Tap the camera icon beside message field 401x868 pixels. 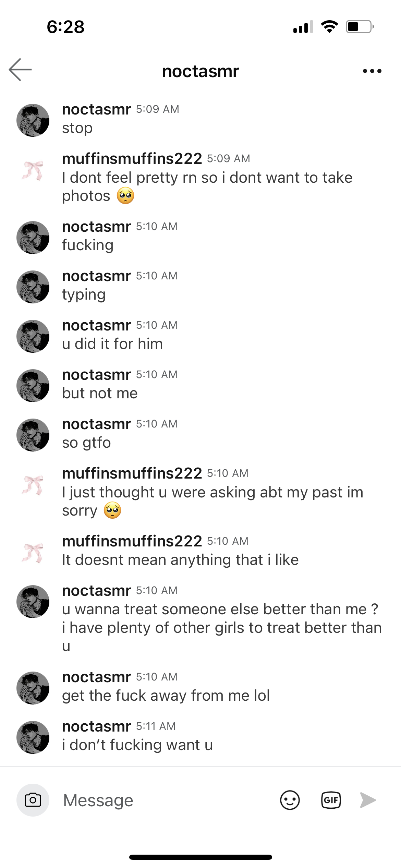(33, 800)
